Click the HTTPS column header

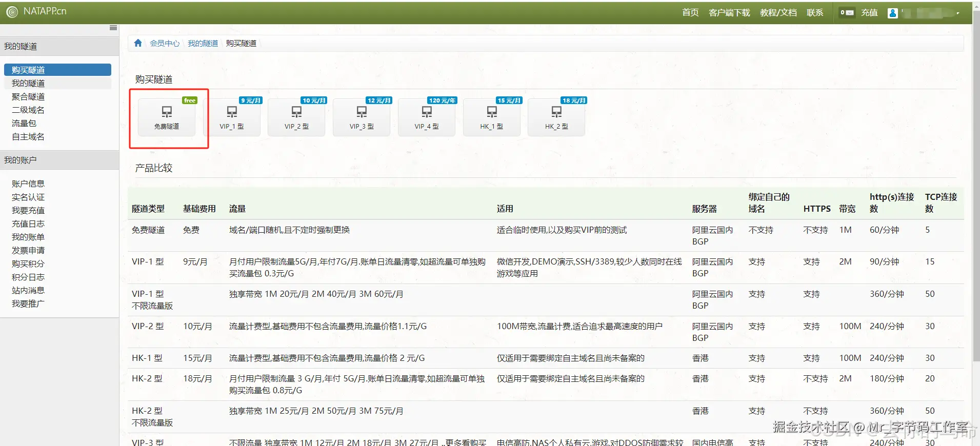(817, 209)
